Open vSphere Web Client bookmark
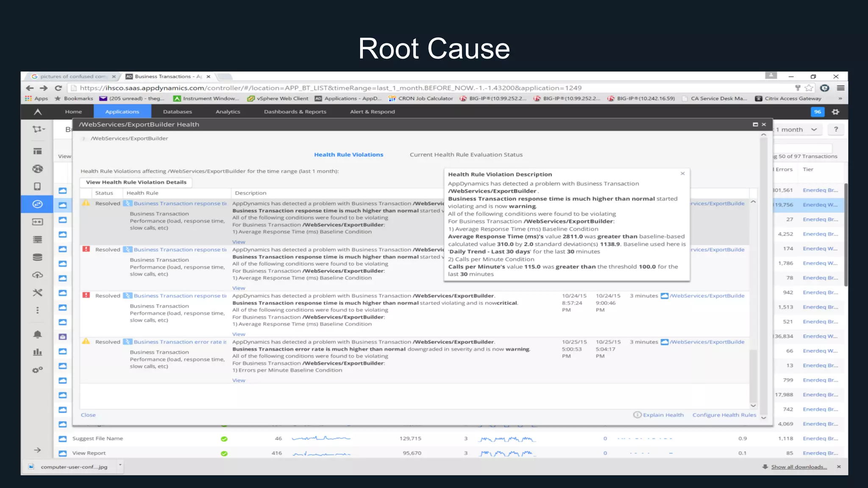Viewport: 868px width, 488px height. click(x=278, y=98)
